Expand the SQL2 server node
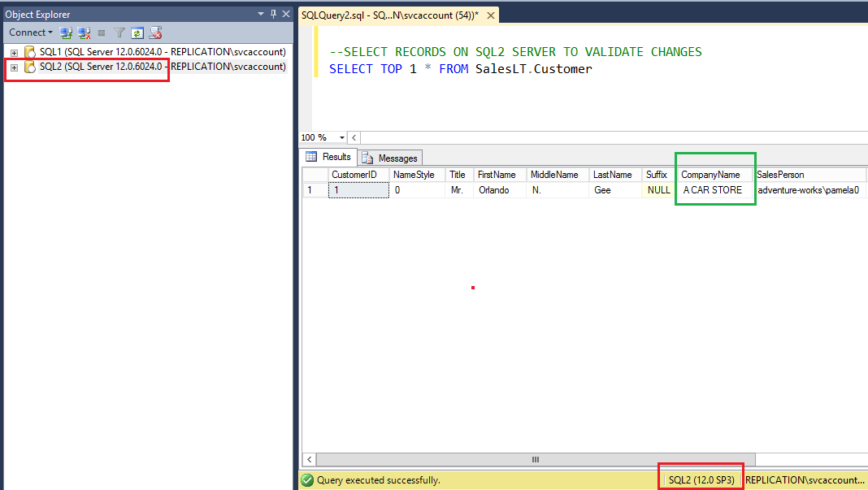 tap(14, 67)
